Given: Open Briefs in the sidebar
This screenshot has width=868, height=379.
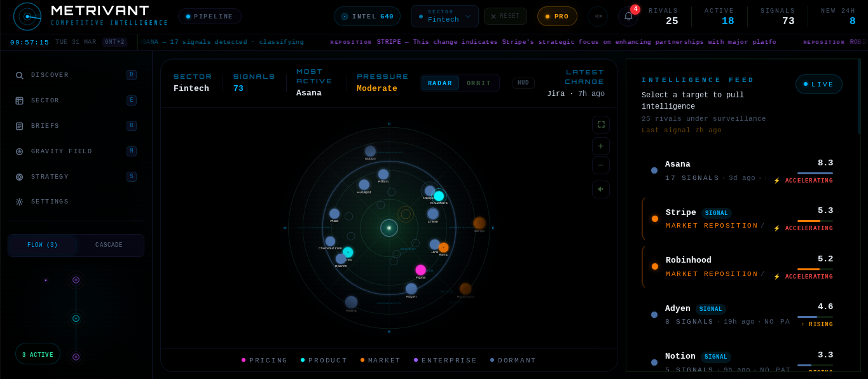Looking at the screenshot, I should tap(76, 126).
